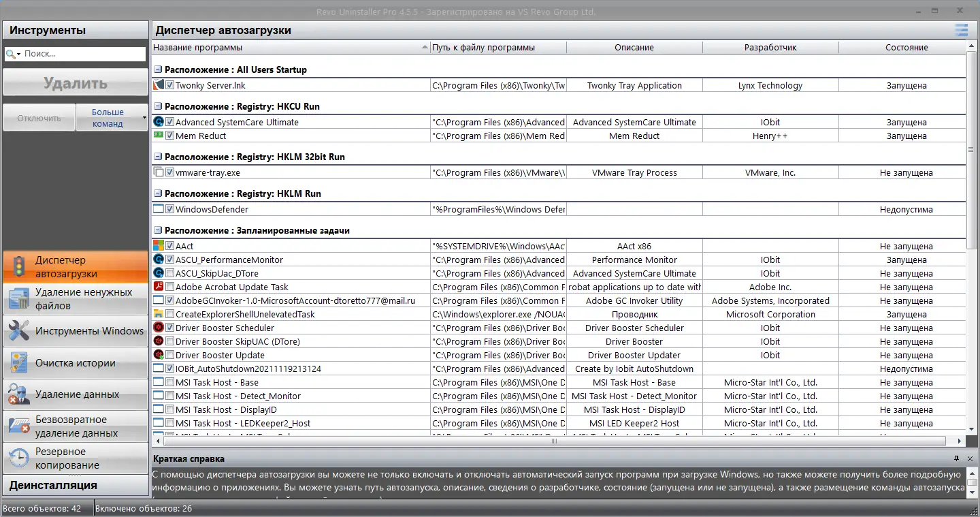The height and width of the screenshot is (517, 980).
Task: Toggle the AAct task checkbox
Action: point(170,246)
